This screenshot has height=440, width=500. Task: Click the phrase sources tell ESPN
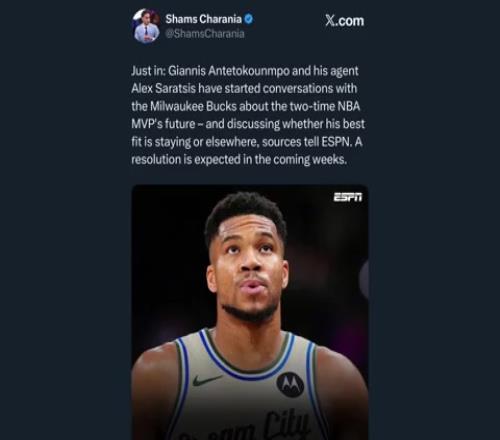[x=307, y=142]
